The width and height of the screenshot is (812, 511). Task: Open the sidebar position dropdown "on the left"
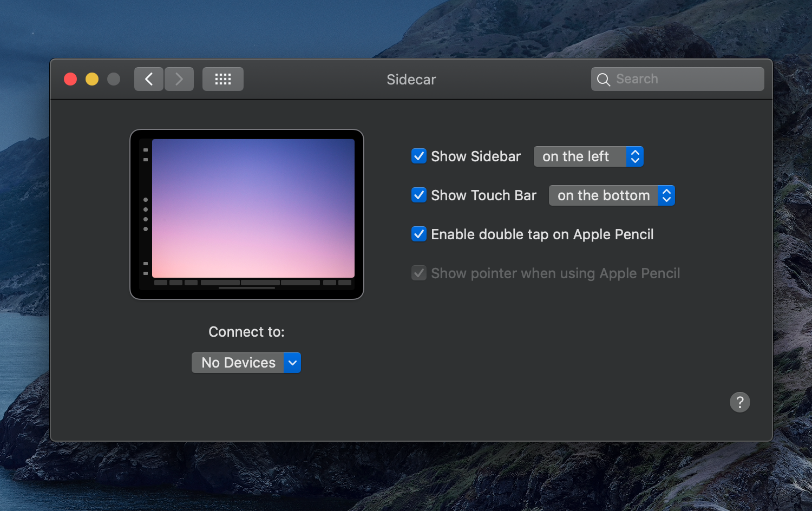(588, 156)
